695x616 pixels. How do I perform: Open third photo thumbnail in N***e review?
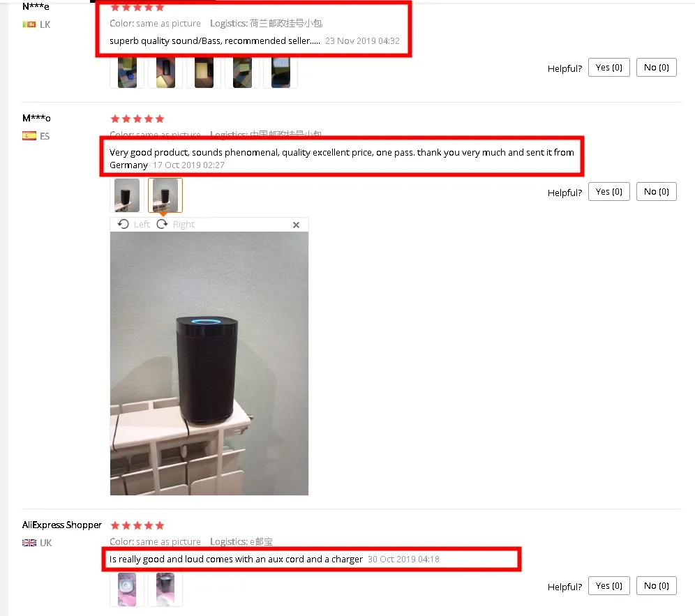[x=204, y=73]
